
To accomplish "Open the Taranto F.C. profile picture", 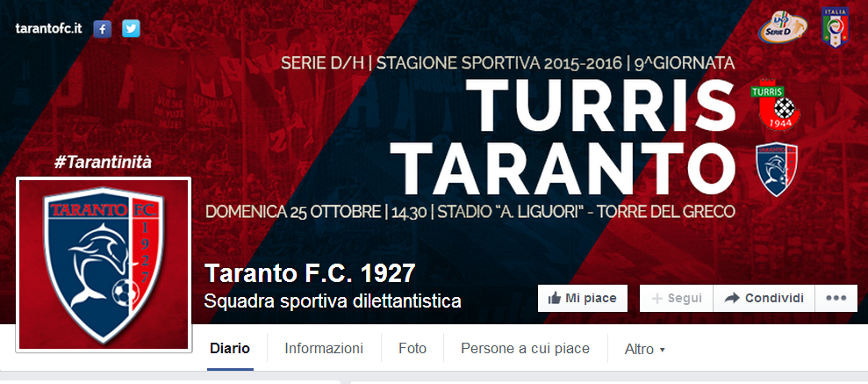I will point(104,264).
